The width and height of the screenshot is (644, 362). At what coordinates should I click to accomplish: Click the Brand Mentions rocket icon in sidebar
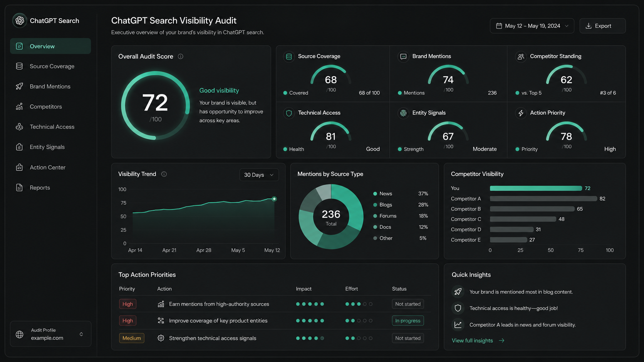tap(19, 86)
